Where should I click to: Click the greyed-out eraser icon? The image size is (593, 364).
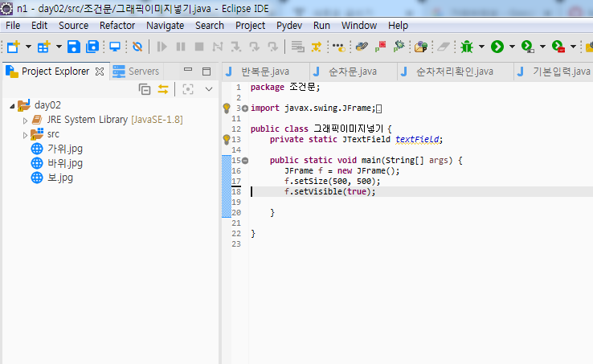click(x=444, y=47)
